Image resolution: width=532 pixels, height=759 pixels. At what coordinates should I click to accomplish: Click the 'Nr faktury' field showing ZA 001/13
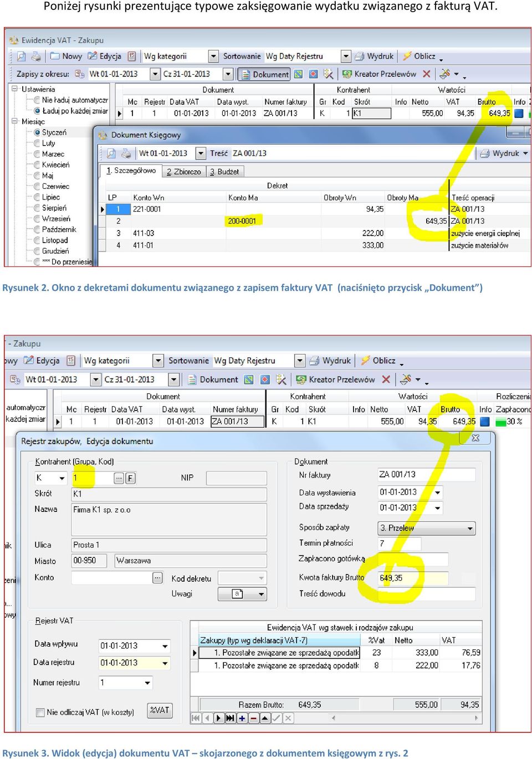pyautogui.click(x=426, y=475)
